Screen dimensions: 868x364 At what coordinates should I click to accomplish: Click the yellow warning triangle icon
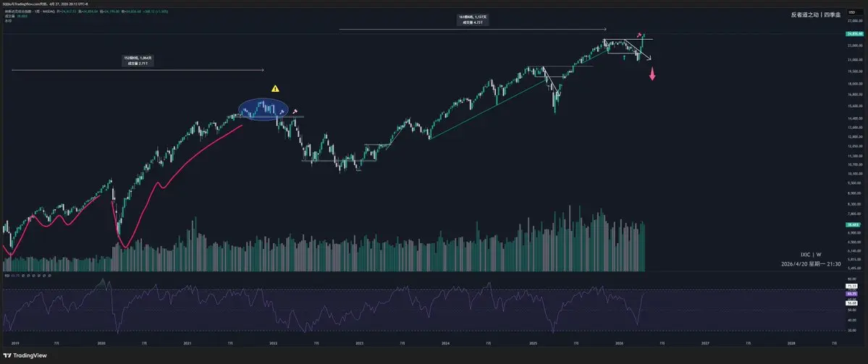275,88
